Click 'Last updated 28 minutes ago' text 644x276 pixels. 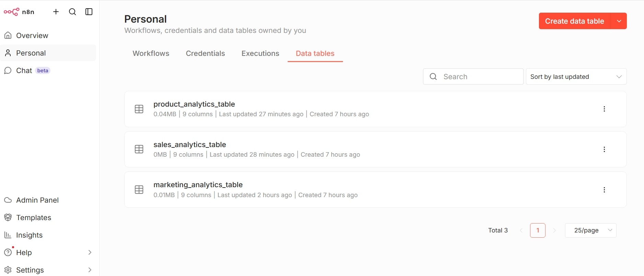click(x=252, y=155)
